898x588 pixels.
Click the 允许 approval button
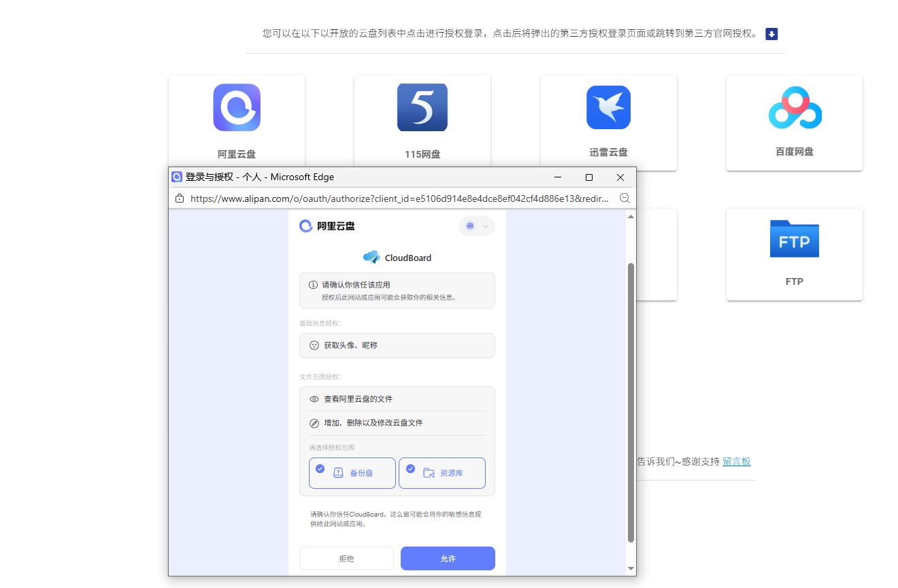(x=448, y=558)
